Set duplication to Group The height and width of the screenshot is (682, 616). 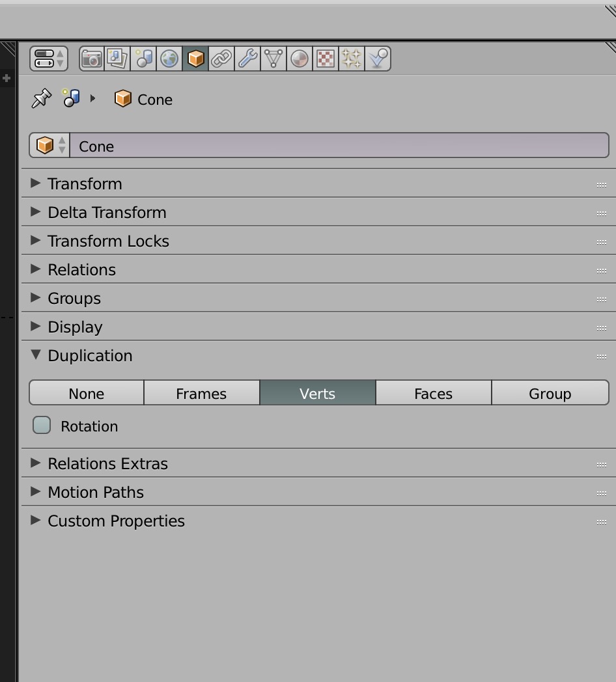point(550,393)
